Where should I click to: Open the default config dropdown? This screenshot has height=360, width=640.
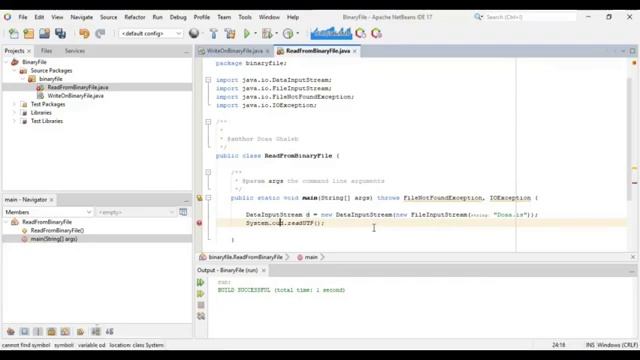pos(151,33)
